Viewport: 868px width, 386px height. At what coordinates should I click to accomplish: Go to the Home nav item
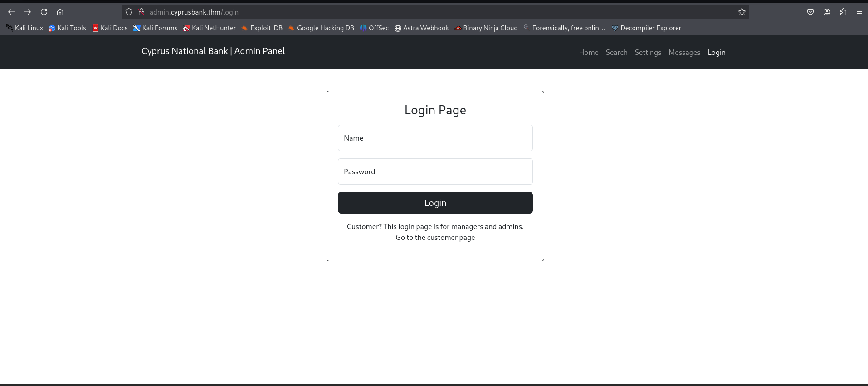(589, 53)
